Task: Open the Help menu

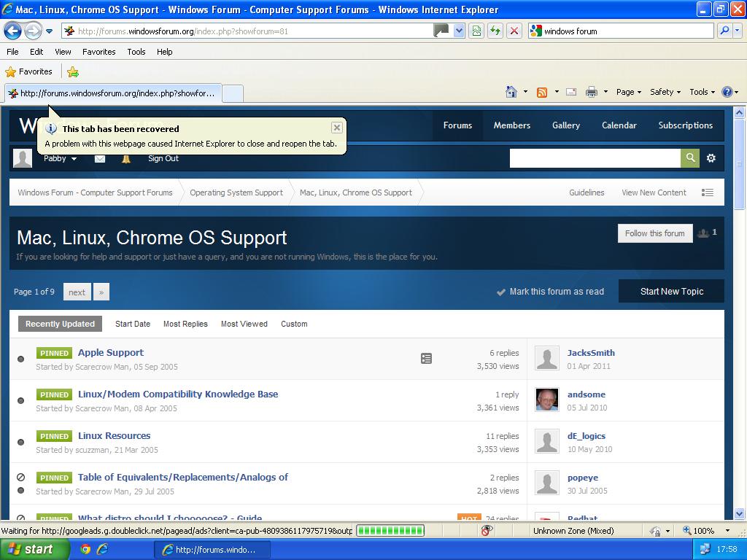Action: point(164,52)
